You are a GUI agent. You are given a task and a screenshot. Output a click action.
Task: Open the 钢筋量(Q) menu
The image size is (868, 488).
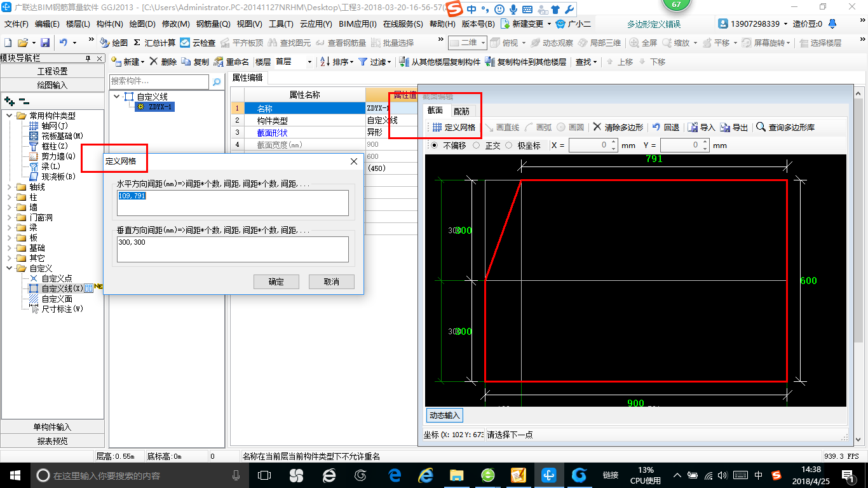pos(213,24)
